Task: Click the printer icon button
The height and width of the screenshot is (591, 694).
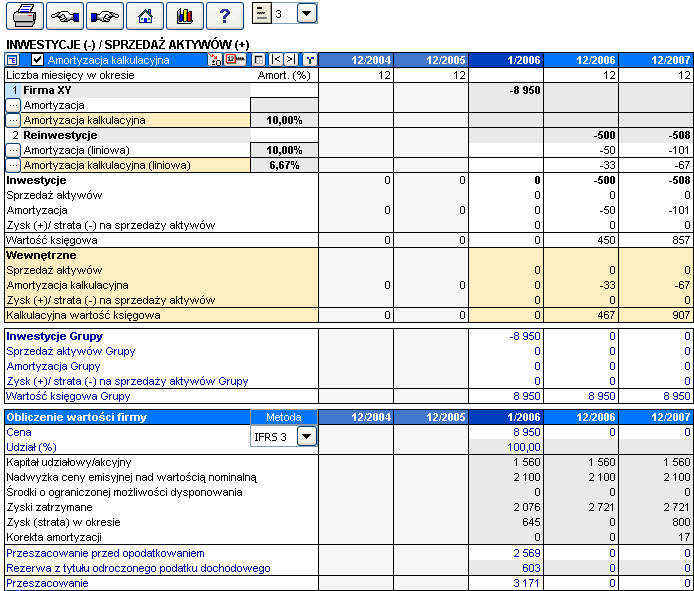Action: 25,16
